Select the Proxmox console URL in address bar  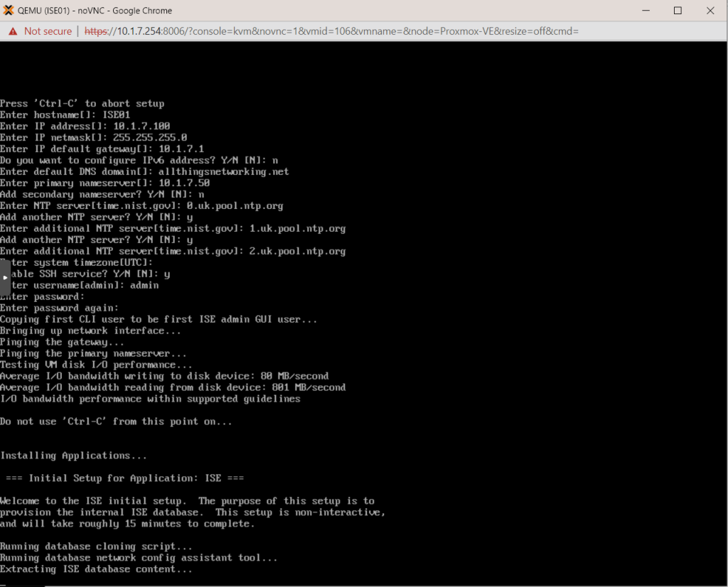pos(331,31)
